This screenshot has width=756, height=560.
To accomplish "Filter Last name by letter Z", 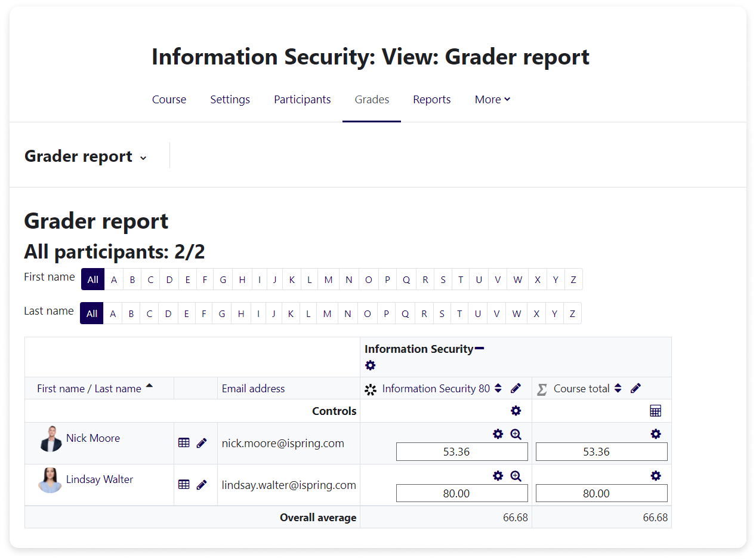I will pos(572,313).
